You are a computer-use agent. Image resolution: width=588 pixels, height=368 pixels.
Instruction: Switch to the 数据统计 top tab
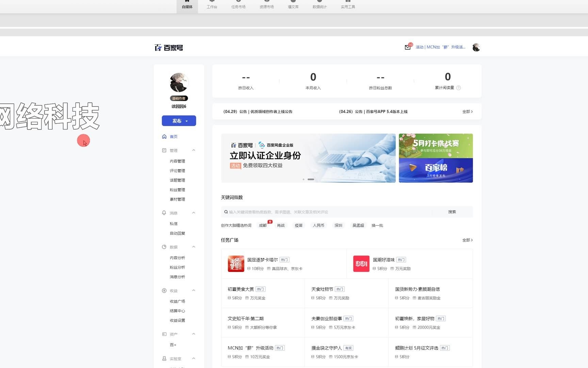click(320, 5)
